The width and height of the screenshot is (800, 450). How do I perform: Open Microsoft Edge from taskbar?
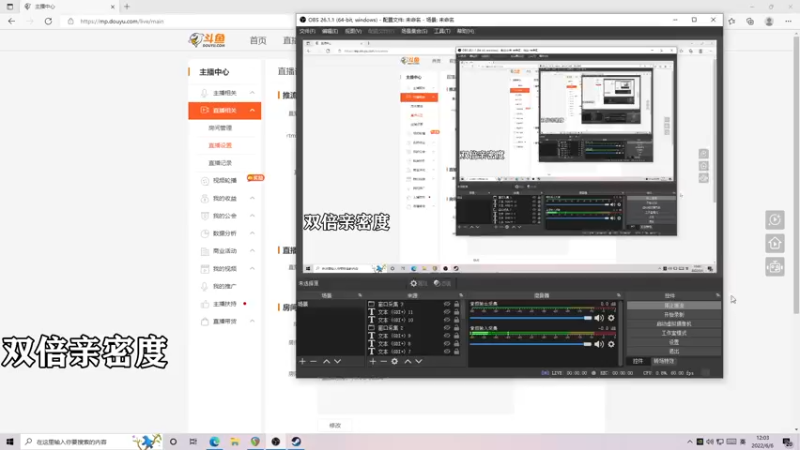coord(214,441)
